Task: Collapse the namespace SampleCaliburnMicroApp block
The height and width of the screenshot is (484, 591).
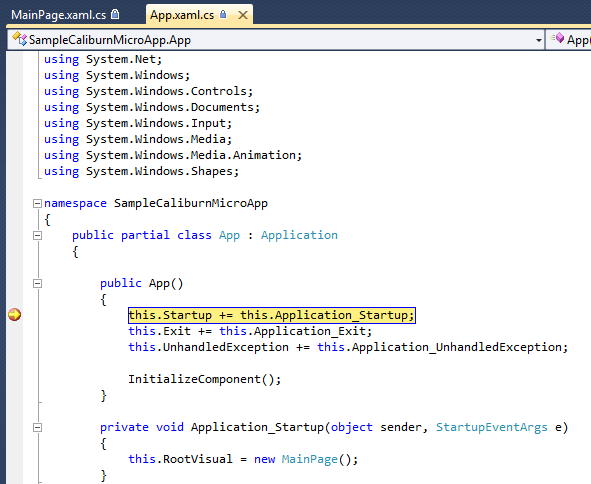Action: (x=37, y=204)
